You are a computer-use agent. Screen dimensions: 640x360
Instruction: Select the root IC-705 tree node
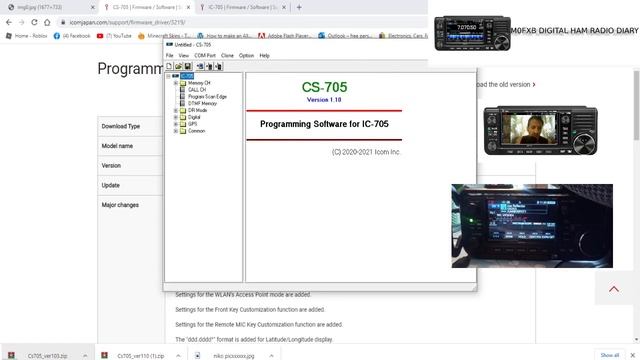click(x=187, y=76)
